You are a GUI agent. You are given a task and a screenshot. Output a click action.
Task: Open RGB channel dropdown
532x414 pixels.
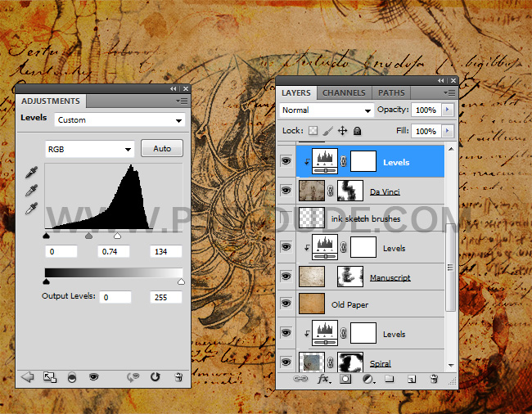click(89, 149)
